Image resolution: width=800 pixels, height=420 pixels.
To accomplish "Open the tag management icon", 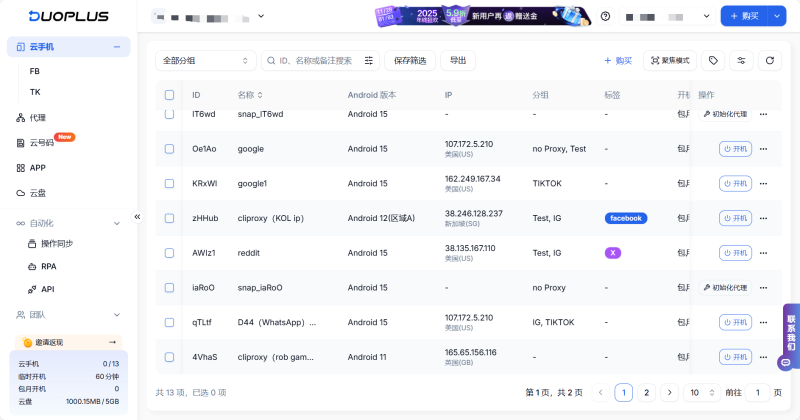I will [x=713, y=61].
